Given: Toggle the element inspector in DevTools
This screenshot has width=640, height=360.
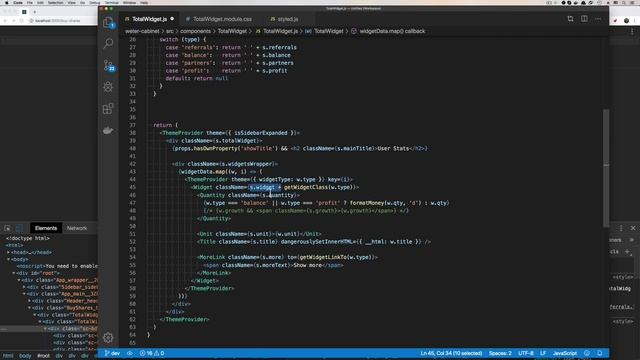Looking at the screenshot, I should click(7, 228).
